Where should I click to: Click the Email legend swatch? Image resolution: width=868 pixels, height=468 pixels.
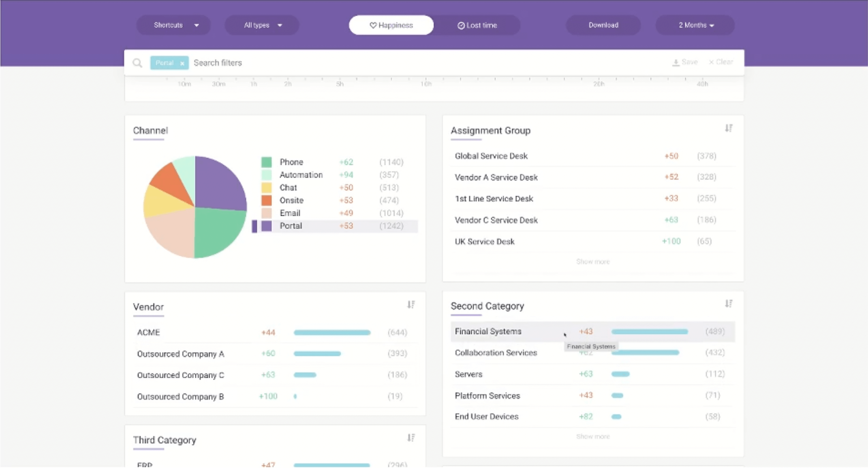coord(266,213)
